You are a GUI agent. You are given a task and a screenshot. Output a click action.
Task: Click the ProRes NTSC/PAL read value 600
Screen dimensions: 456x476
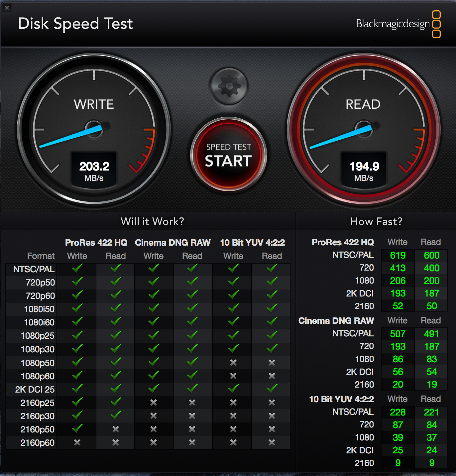(431, 255)
